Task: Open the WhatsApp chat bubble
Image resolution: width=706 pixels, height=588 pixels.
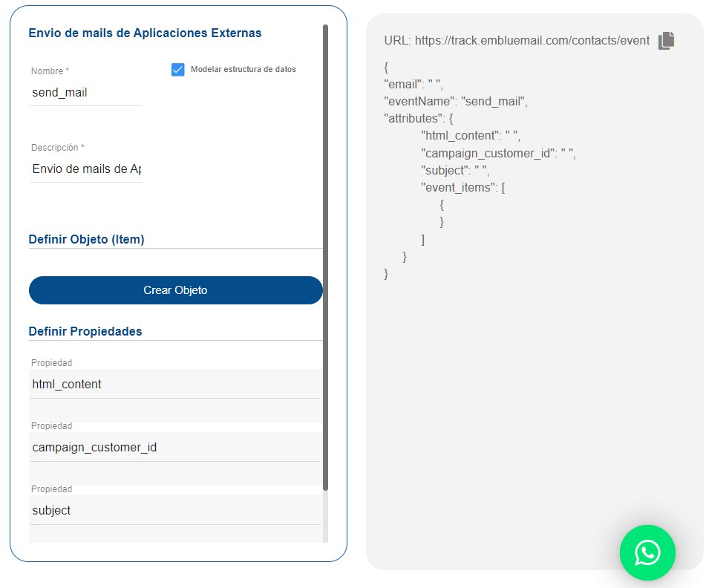Action: 647,552
